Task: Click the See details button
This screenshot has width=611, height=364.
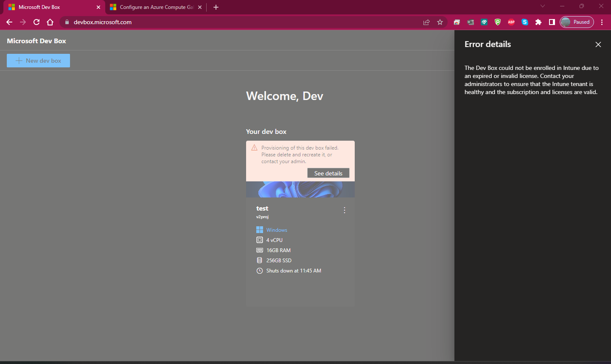Action: pos(328,173)
